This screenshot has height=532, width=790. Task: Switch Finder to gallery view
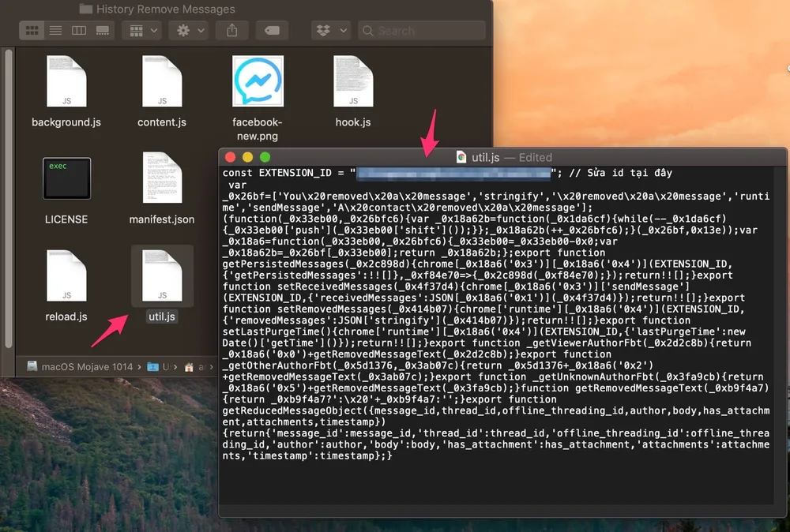102,30
